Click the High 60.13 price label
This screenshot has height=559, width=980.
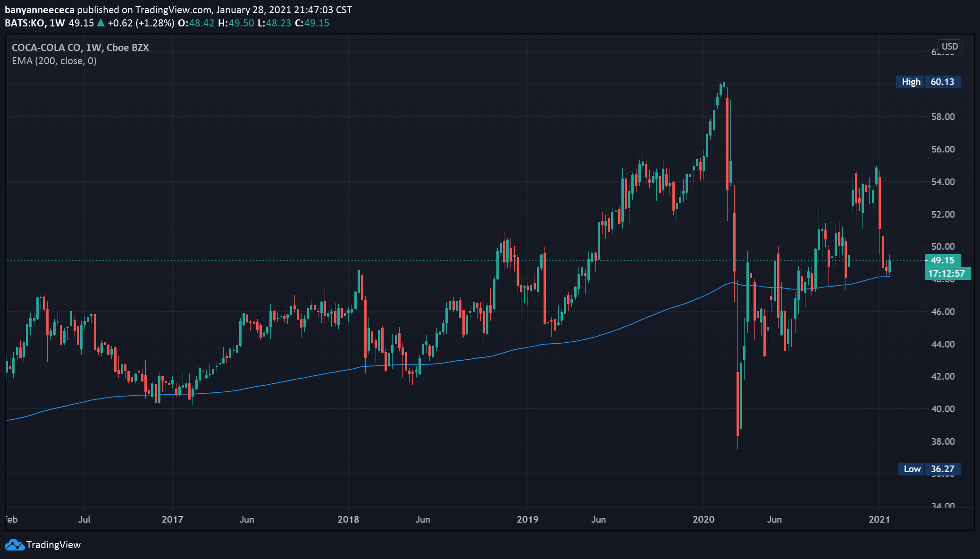pos(928,82)
